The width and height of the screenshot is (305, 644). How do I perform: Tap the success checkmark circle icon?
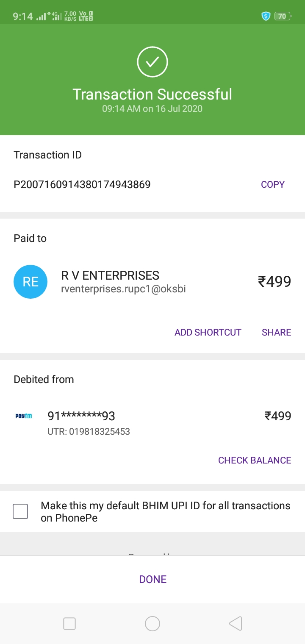[152, 62]
